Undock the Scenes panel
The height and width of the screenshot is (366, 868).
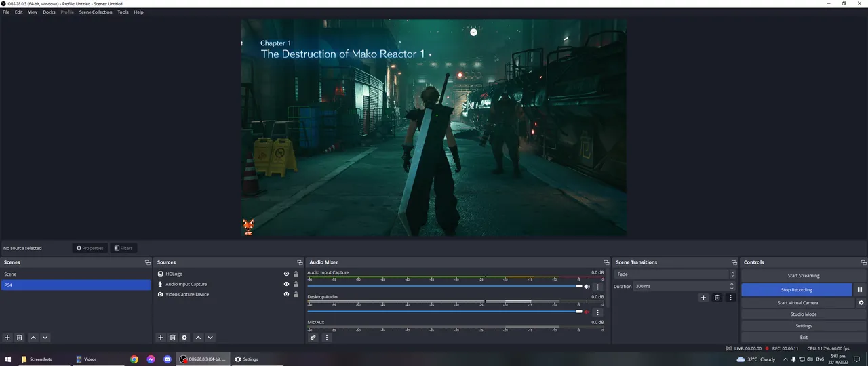click(147, 262)
